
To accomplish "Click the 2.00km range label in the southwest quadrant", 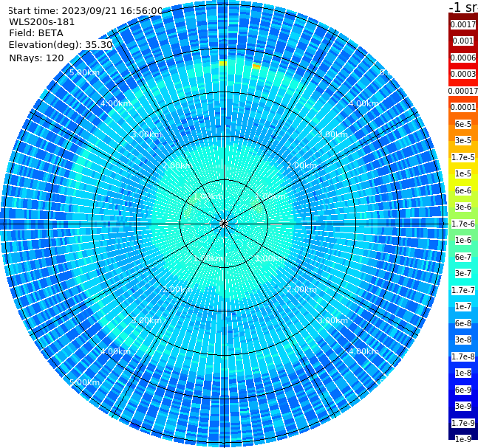I will point(177,289).
